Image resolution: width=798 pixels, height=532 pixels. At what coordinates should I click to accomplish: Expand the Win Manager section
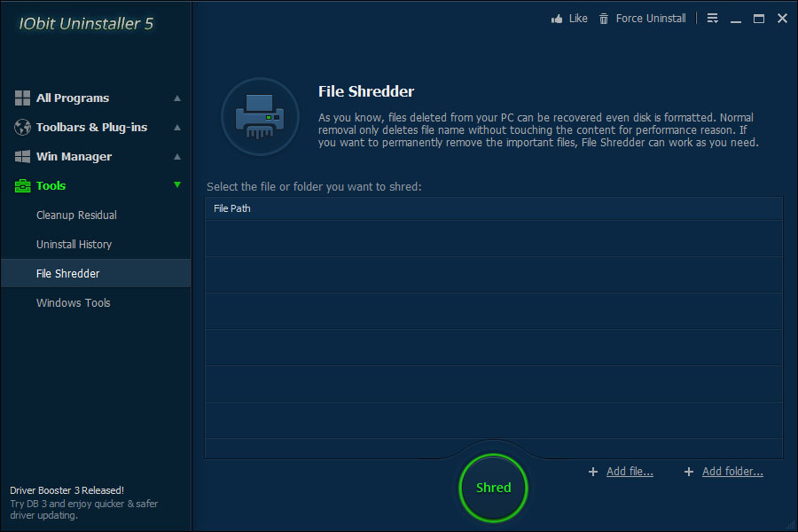(x=177, y=156)
